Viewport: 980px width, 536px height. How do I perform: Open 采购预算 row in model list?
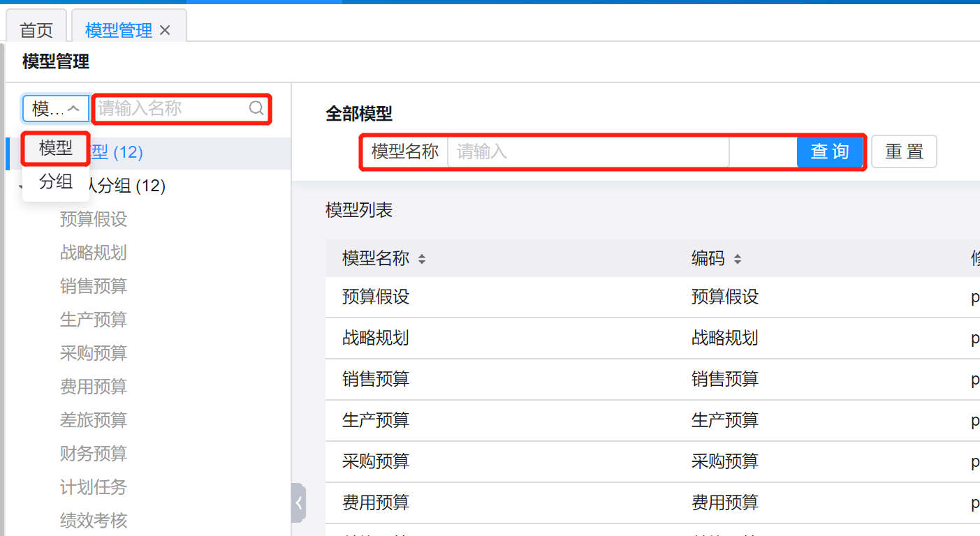376,461
